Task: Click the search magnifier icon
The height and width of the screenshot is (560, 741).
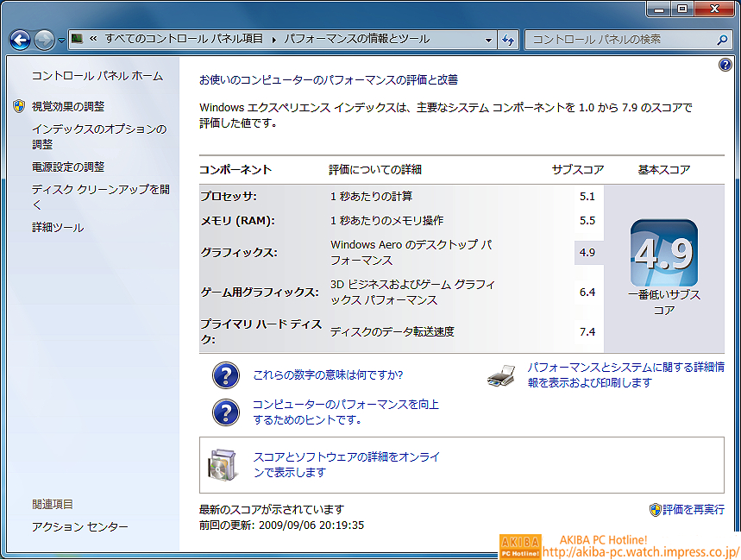Action: [x=723, y=40]
